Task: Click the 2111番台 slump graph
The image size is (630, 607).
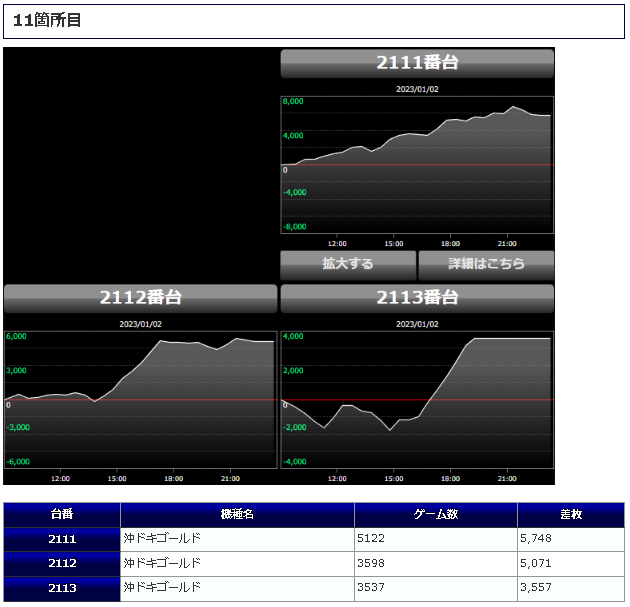Action: 417,165
